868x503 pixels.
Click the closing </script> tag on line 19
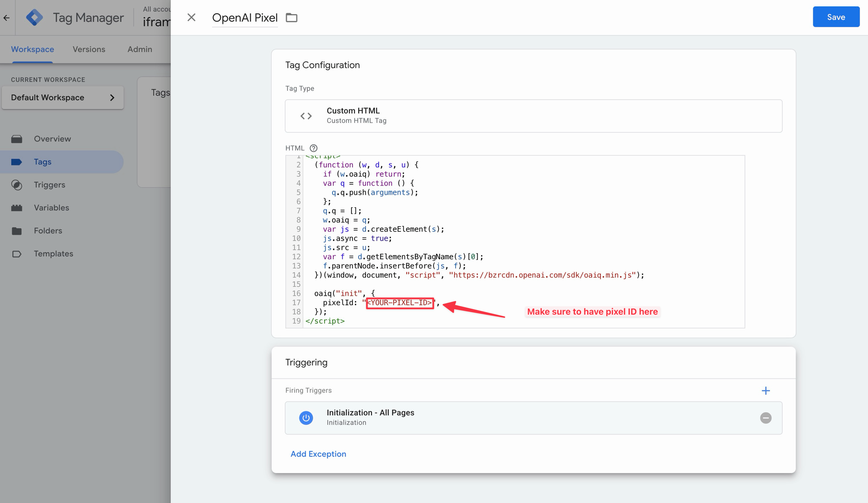(325, 321)
